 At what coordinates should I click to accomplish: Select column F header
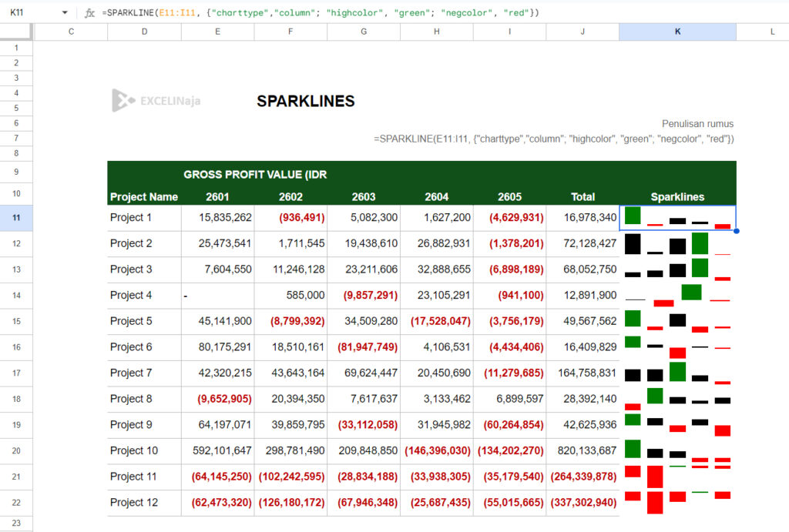[x=290, y=32]
